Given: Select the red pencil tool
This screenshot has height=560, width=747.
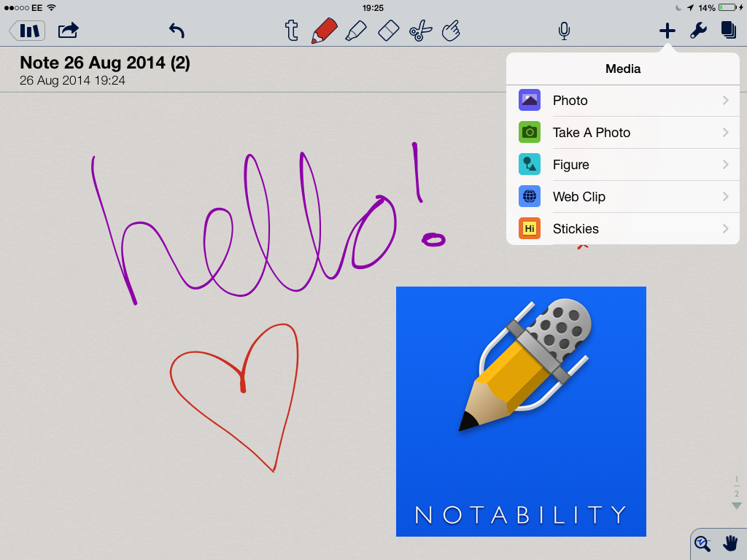Looking at the screenshot, I should click(x=324, y=31).
